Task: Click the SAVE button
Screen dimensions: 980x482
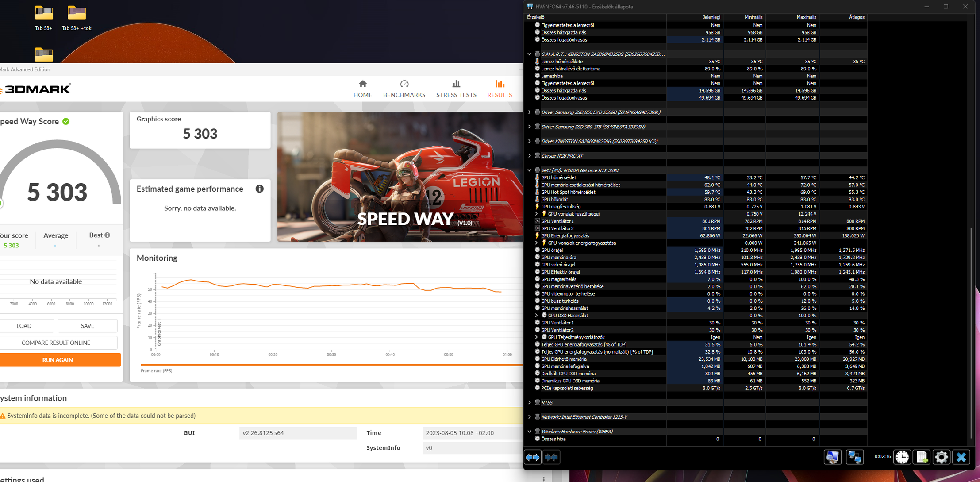Action: coord(88,326)
